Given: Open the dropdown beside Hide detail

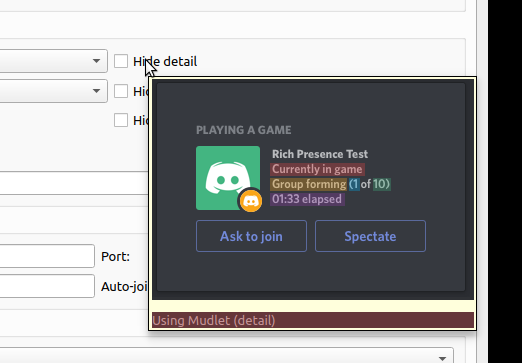Looking at the screenshot, I should (53, 61).
